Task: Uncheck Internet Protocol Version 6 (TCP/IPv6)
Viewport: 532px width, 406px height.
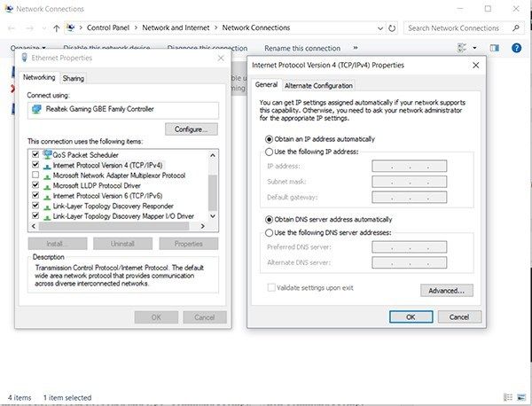Action: click(35, 195)
